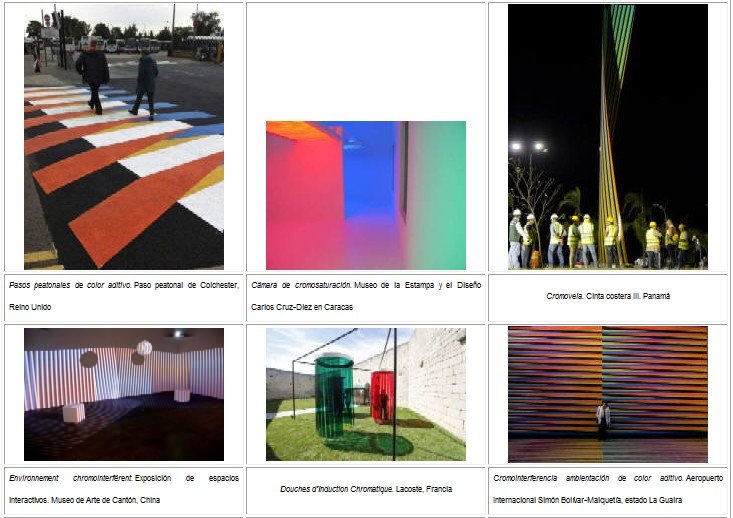Click the Environnement chromointerférent room image
The width and height of the screenshot is (733, 518).
coord(124,394)
